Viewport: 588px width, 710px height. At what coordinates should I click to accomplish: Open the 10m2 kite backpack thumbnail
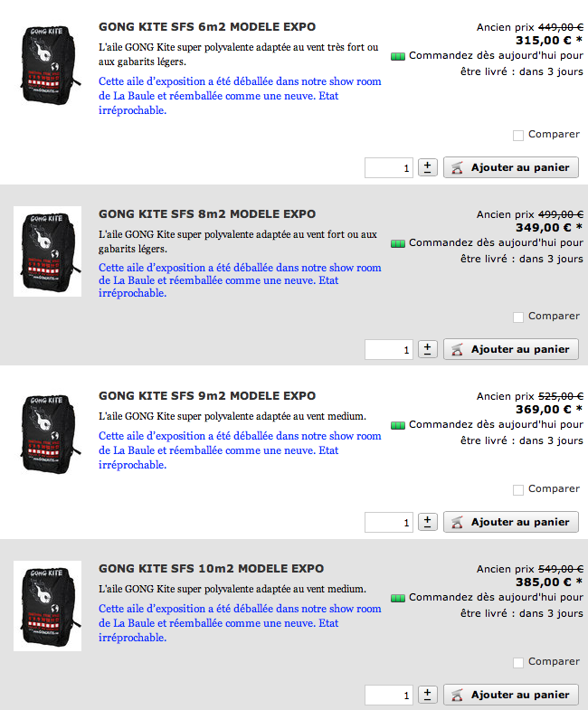pos(48,606)
